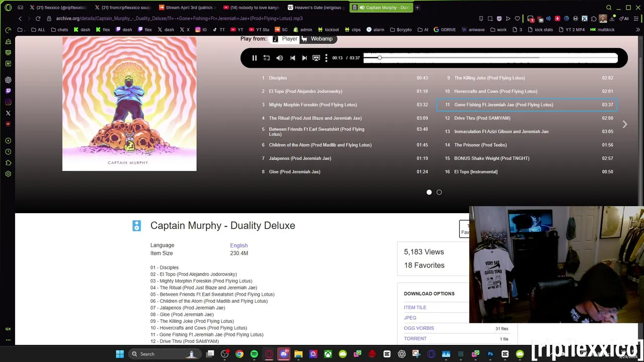Image resolution: width=644 pixels, height=362 pixels.
Task: Click the browser back arrow
Action: point(20,19)
